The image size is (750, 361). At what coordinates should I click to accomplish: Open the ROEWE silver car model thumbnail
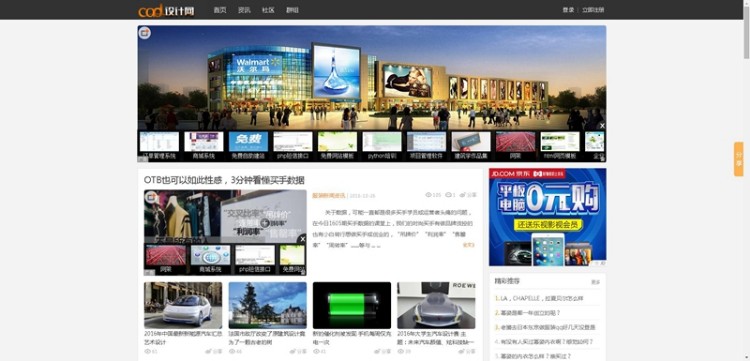(x=436, y=305)
